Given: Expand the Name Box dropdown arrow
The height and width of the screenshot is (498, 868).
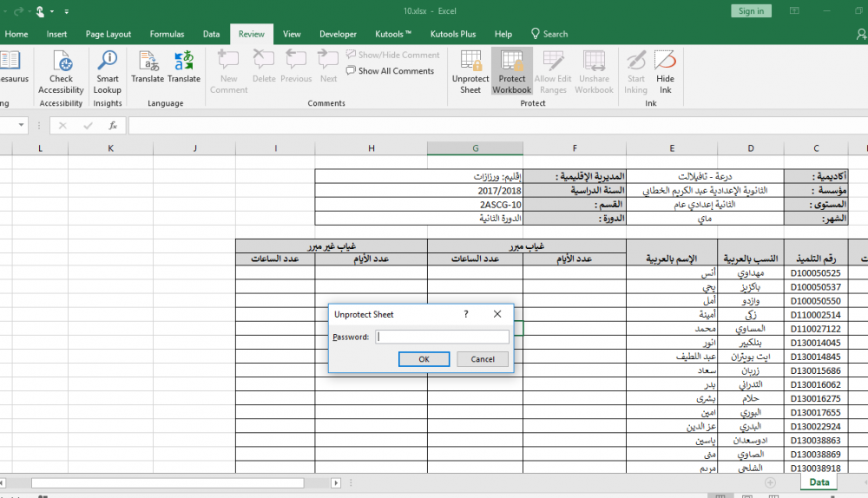Looking at the screenshot, I should (23, 126).
